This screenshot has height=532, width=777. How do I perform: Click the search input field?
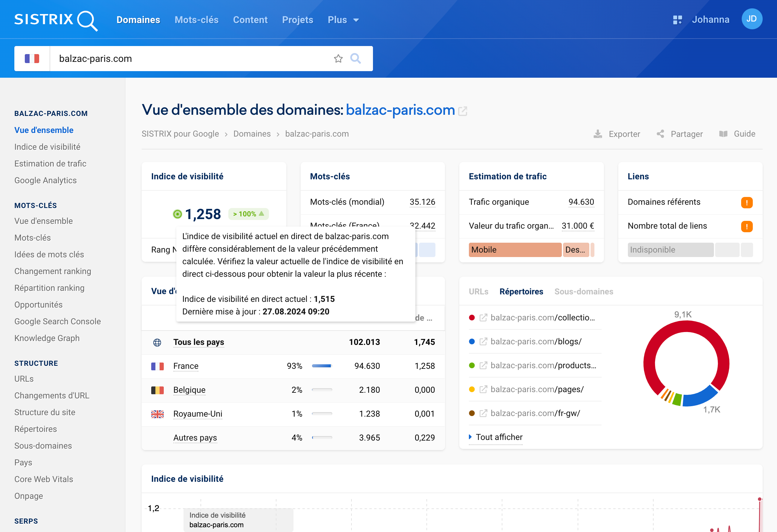coord(193,58)
